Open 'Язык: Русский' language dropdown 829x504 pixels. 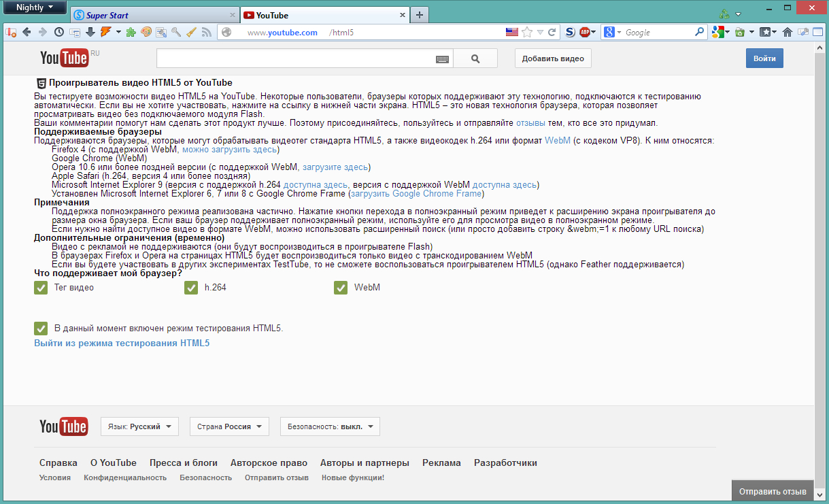click(139, 426)
